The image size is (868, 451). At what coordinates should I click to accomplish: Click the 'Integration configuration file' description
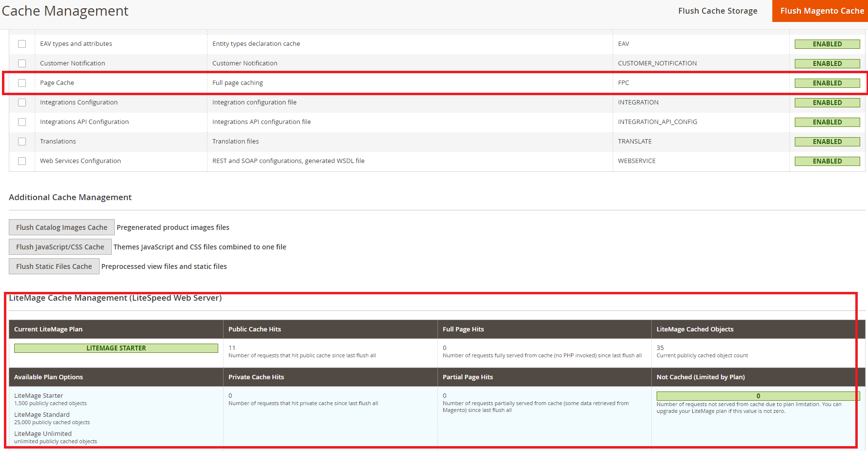(x=254, y=102)
